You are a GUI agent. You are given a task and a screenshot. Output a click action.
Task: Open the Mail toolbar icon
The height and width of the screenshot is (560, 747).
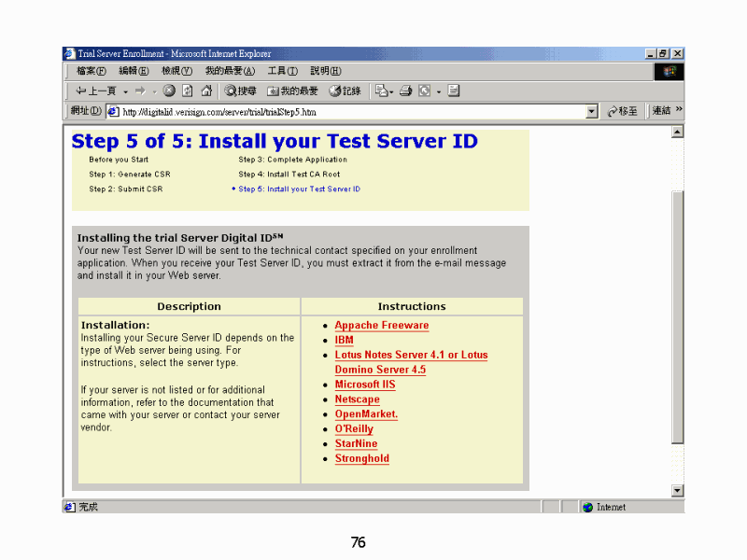point(382,91)
